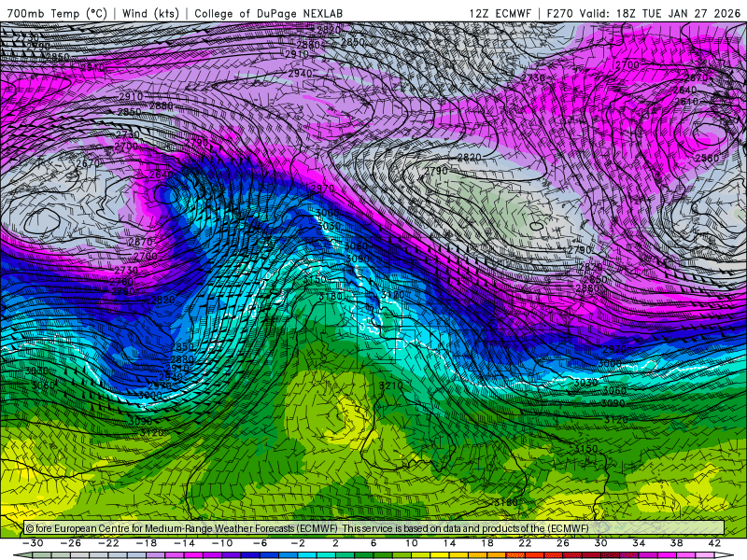The image size is (747, 560).
Task: Click the '34' colorbar tick label
Action: [x=639, y=543]
